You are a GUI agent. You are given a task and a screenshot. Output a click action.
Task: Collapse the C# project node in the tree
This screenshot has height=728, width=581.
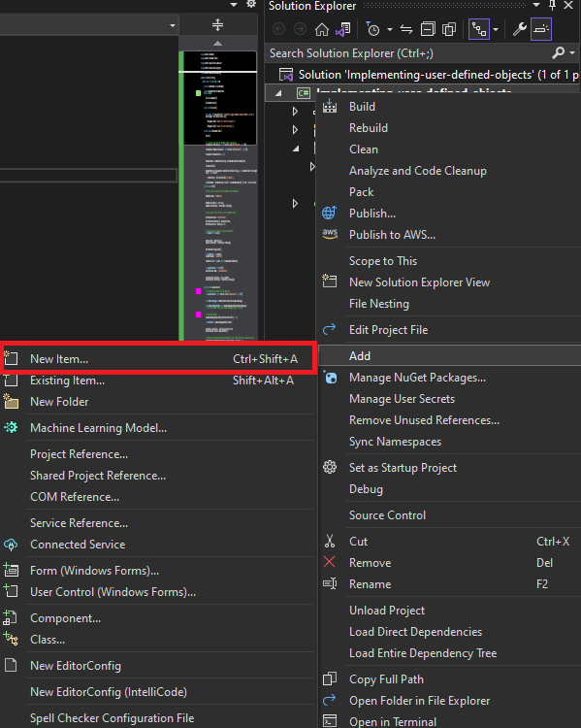[x=278, y=93]
